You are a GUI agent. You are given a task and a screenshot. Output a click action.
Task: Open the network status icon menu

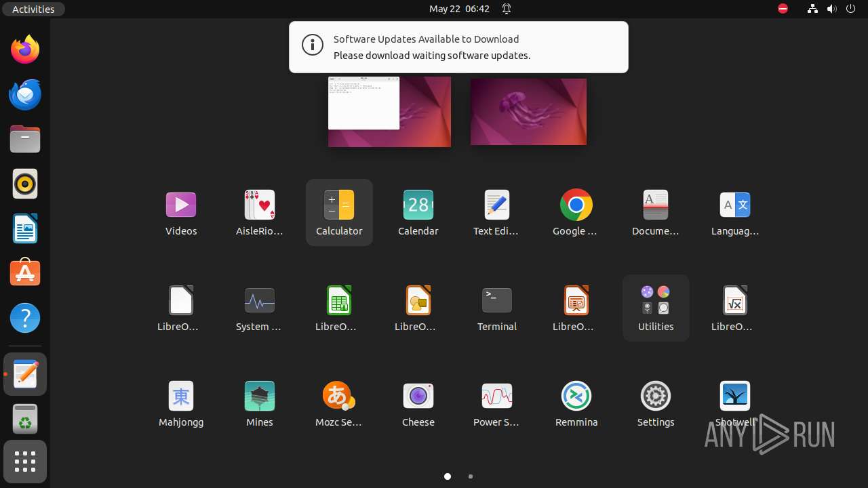tap(812, 9)
